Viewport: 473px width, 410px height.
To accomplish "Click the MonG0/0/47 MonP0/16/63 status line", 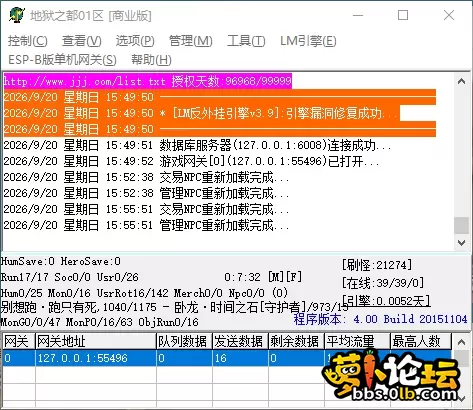I will 99,322.
